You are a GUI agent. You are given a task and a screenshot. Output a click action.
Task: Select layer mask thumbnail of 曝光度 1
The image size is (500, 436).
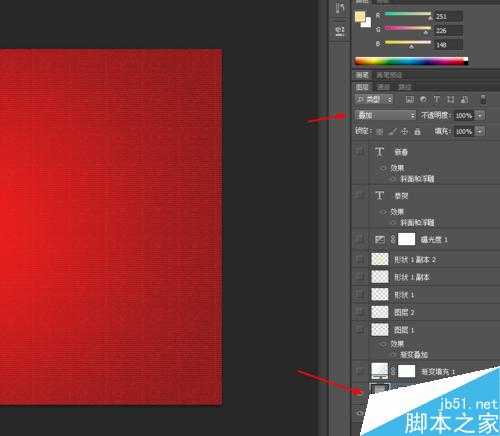point(406,239)
